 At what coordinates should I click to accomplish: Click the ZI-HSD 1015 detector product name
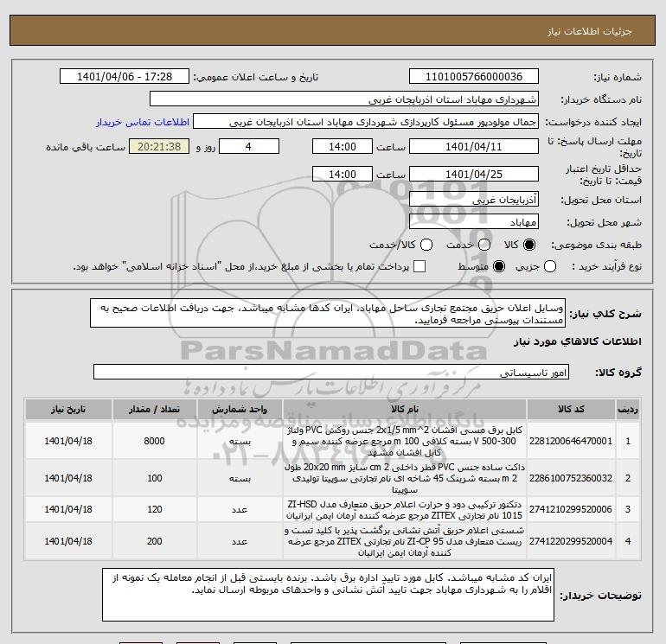coord(405,509)
